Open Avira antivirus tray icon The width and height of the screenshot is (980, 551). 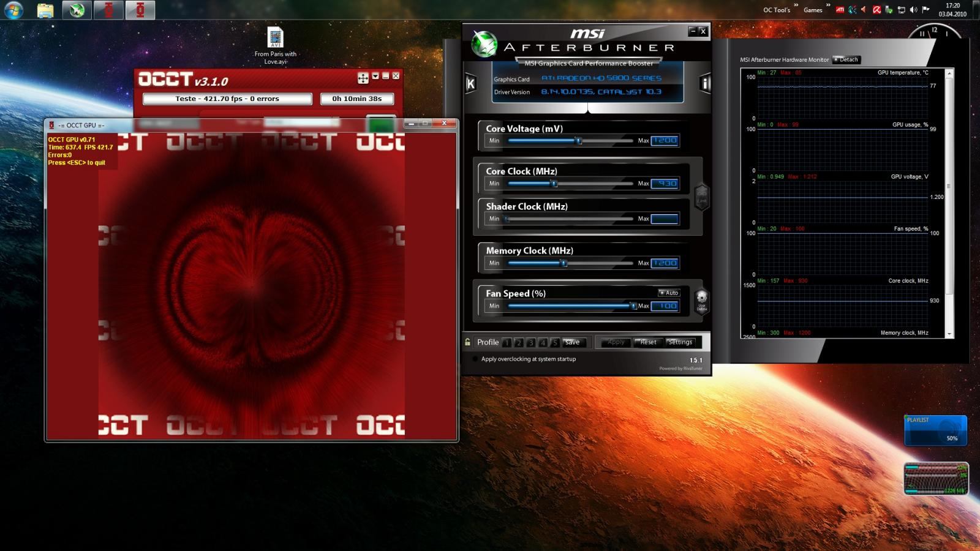(x=876, y=10)
